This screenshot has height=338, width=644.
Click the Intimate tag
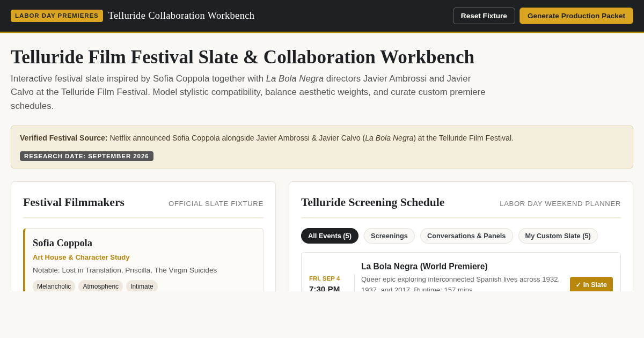(142, 286)
